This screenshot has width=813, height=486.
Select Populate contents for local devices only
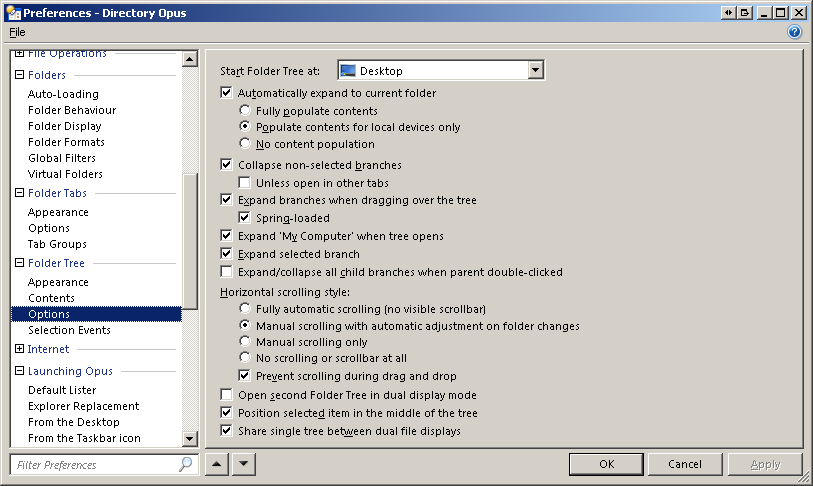(x=245, y=127)
